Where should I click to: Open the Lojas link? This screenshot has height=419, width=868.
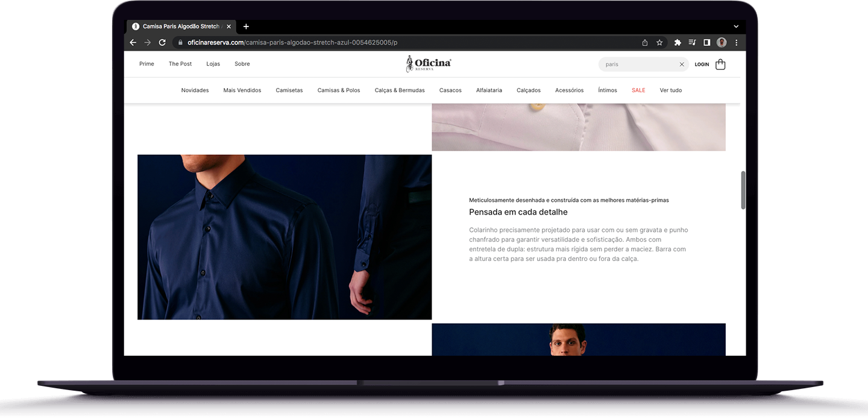[x=213, y=64]
